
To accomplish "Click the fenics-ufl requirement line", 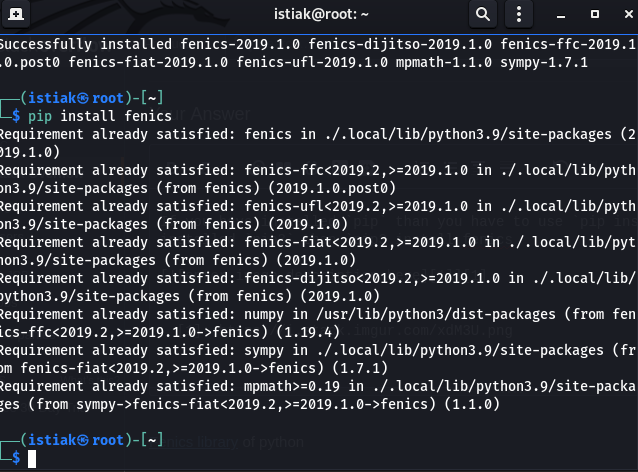I will [300, 206].
